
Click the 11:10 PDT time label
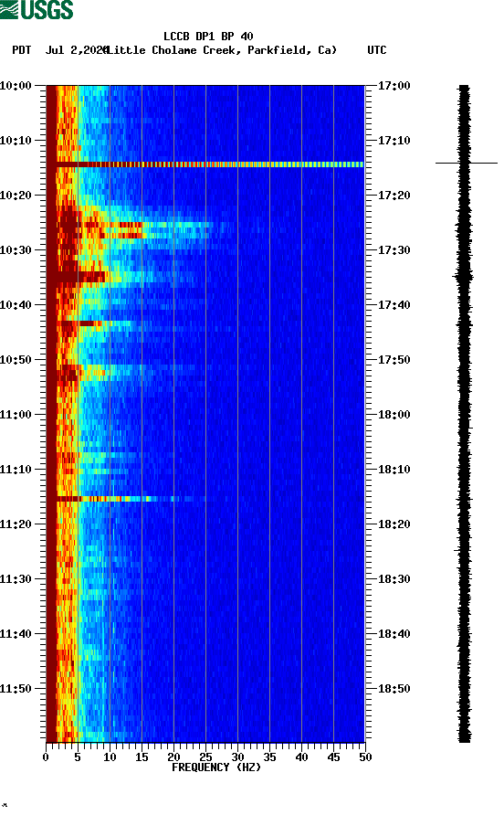[16, 470]
